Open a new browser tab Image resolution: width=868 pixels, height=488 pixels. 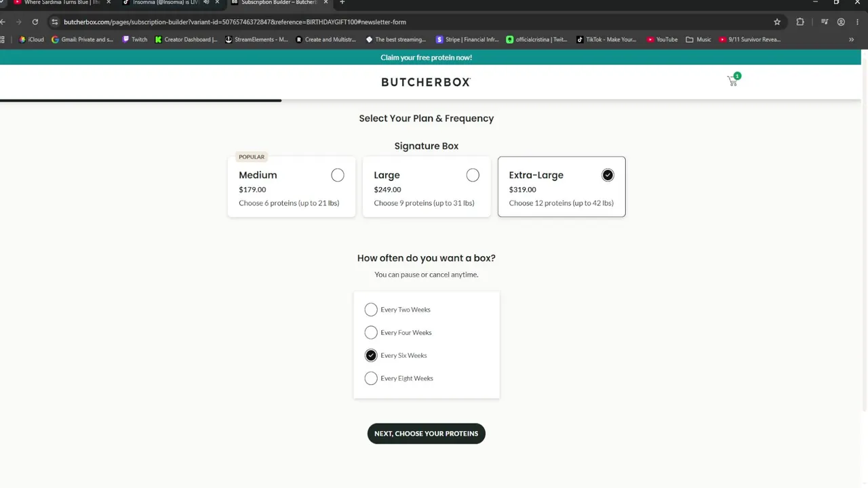(342, 3)
